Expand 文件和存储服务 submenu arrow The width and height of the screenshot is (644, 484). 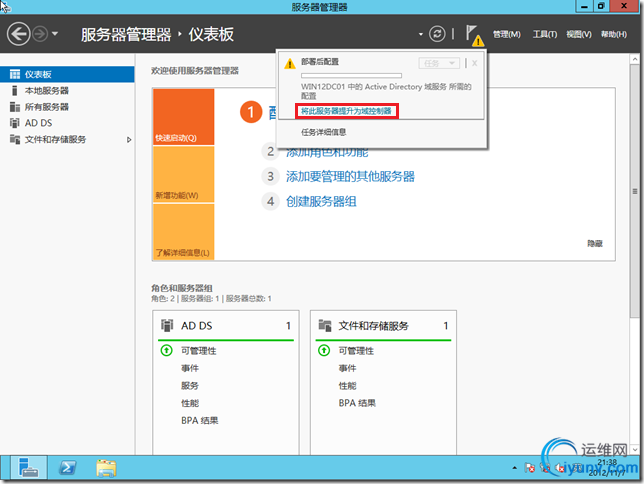(129, 140)
